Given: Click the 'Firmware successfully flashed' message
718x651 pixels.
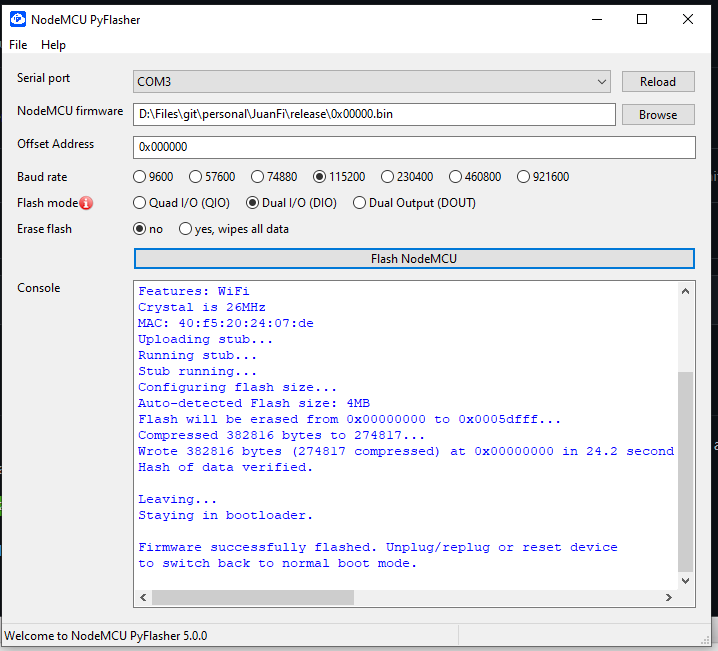Looking at the screenshot, I should [x=378, y=555].
